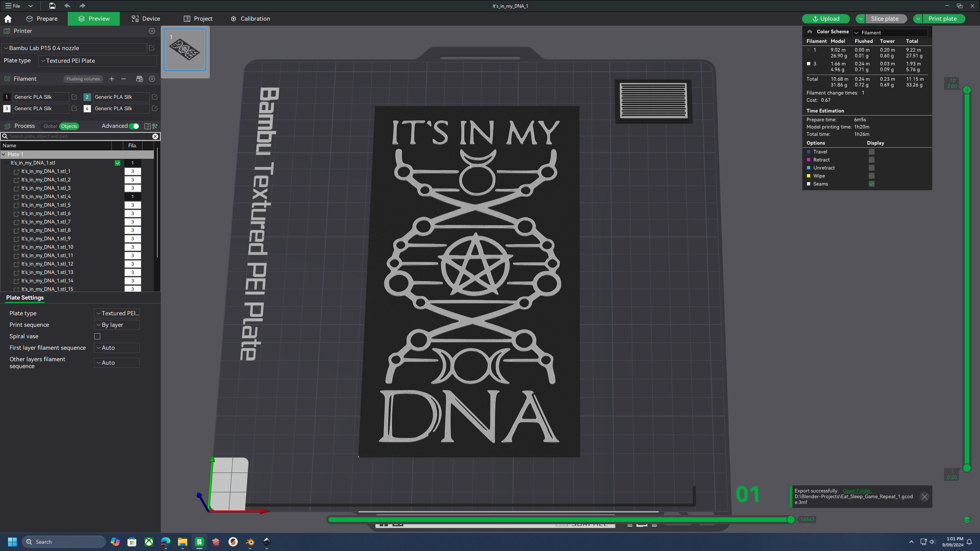Open the printer preset dropdown

tap(75, 48)
